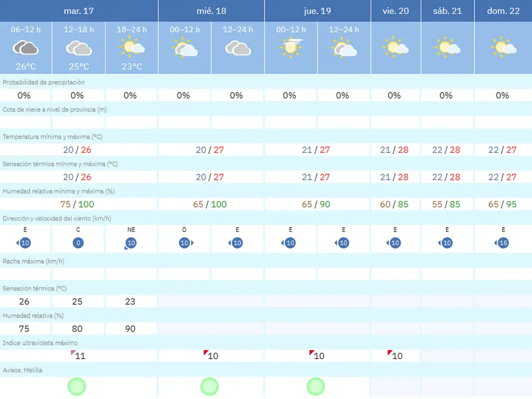
Task: Click the sunny icon for dom. 22
Action: (x=503, y=47)
